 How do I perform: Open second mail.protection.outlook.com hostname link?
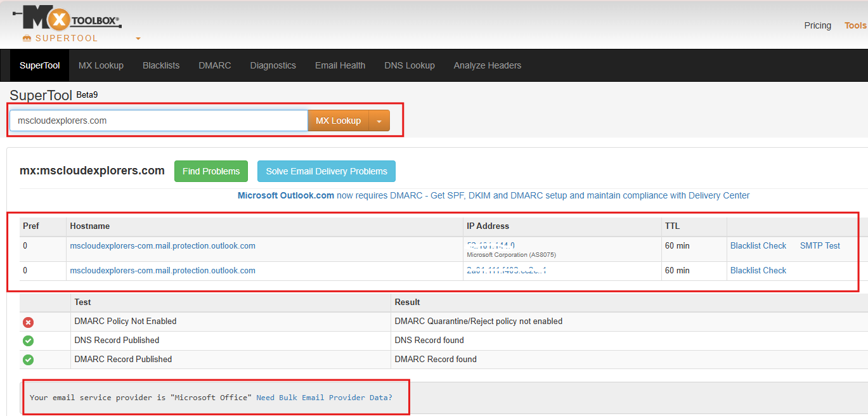[x=162, y=270]
